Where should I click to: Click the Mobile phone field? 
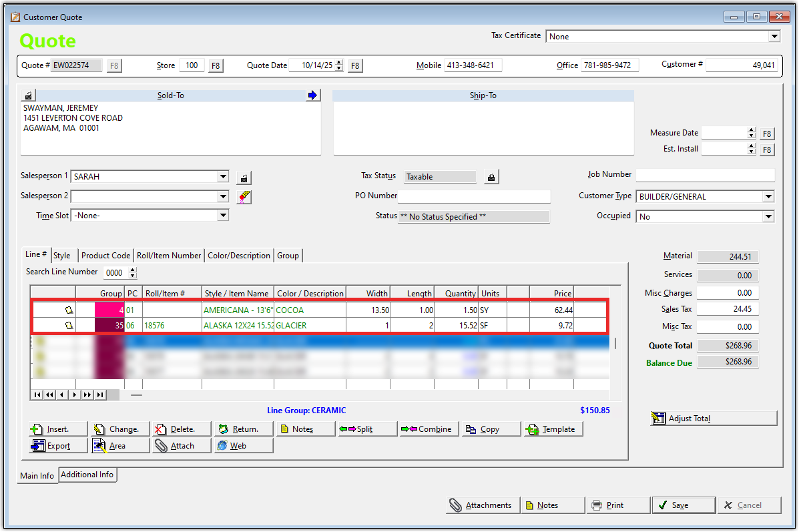tap(473, 65)
